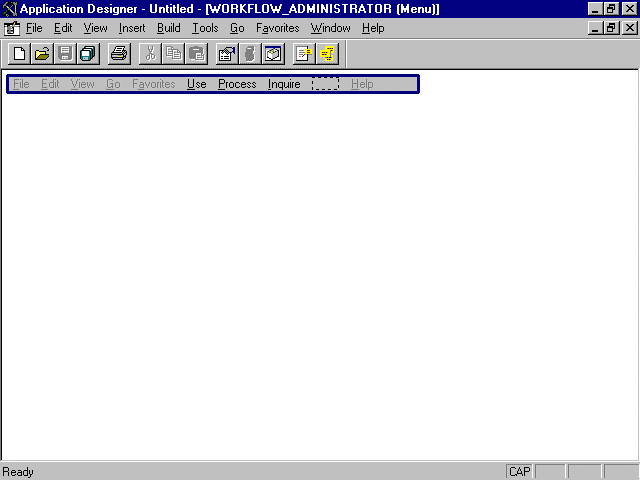Click the Build database cylinder icon
The width and height of the screenshot is (640, 480).
(x=250, y=54)
